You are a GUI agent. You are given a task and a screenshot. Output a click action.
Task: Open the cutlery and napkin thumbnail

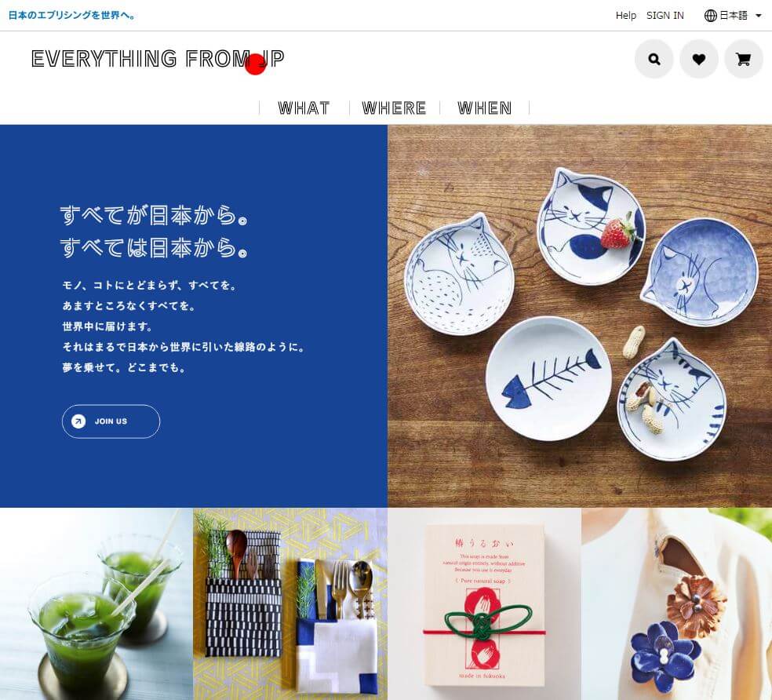point(290,604)
